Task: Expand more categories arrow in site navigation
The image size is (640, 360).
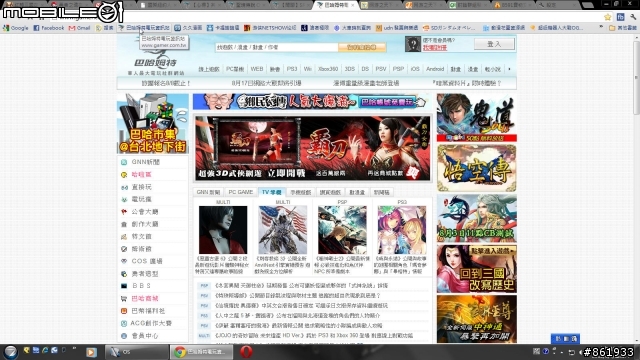Action: 509,69
